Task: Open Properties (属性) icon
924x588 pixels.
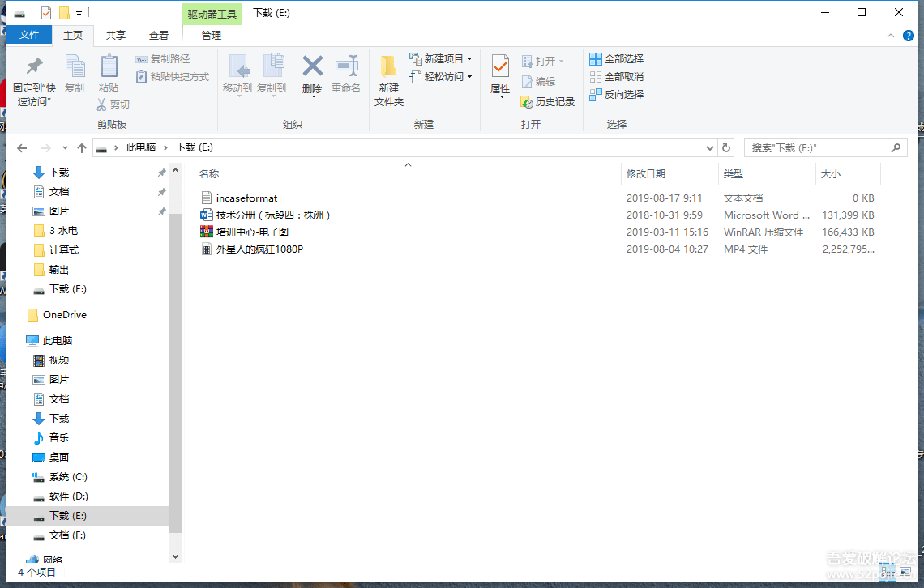Action: click(500, 67)
